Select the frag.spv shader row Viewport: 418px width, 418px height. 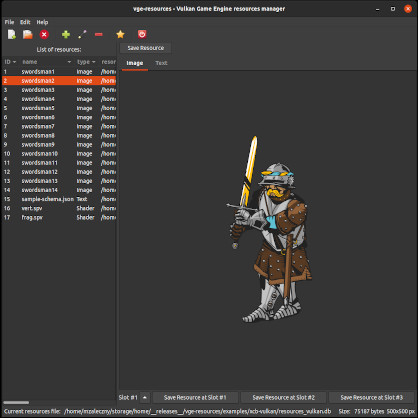point(59,217)
